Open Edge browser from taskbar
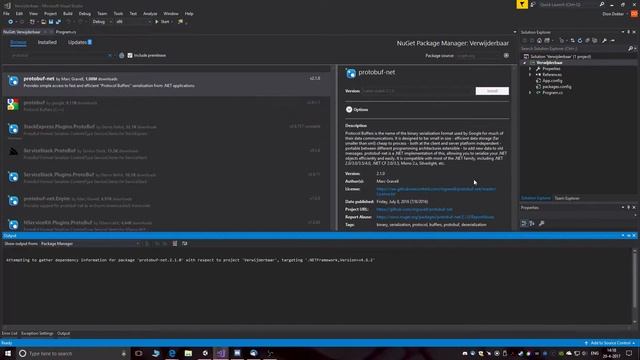640x360 pixels. (172, 353)
